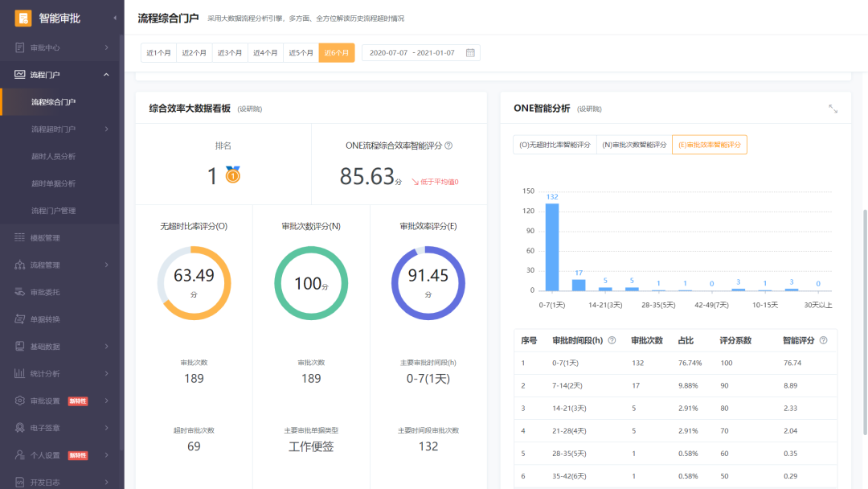Click the 开发日志 sidebar icon
The width and height of the screenshot is (868, 489).
[20, 482]
